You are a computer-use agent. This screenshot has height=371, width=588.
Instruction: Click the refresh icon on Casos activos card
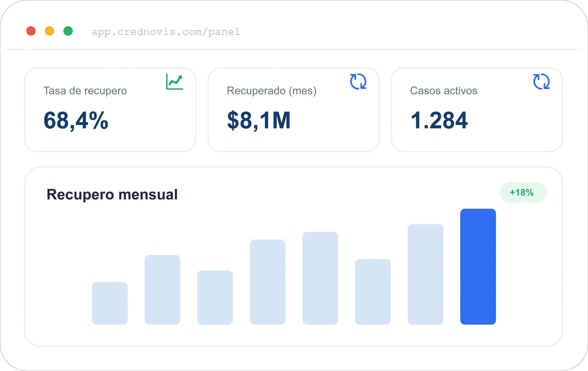pyautogui.click(x=541, y=81)
